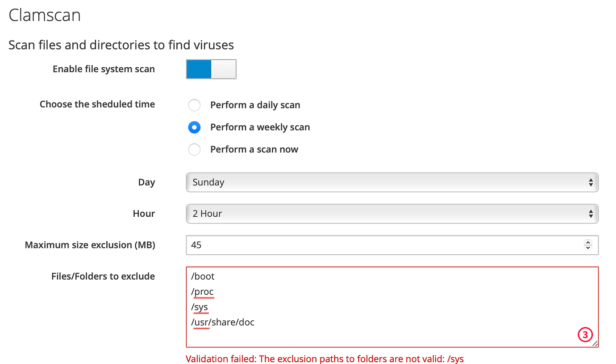Click the stepper down arrow for maximum size
The height and width of the screenshot is (364, 616).
click(588, 248)
